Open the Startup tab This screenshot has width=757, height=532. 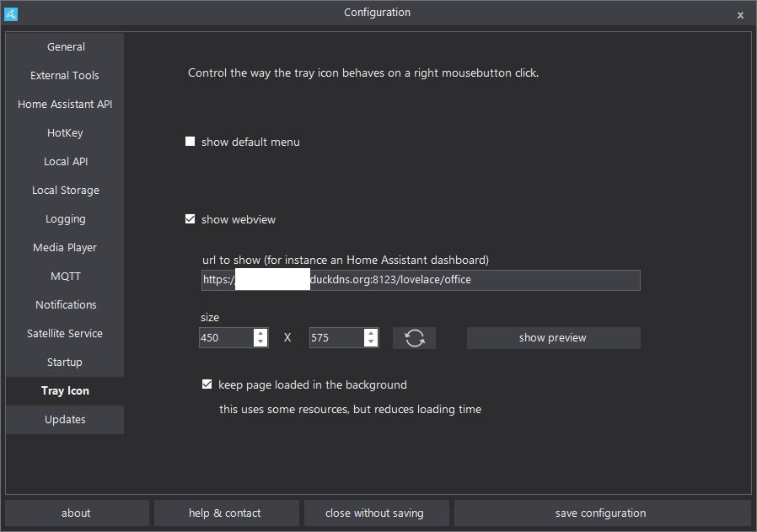pos(65,362)
